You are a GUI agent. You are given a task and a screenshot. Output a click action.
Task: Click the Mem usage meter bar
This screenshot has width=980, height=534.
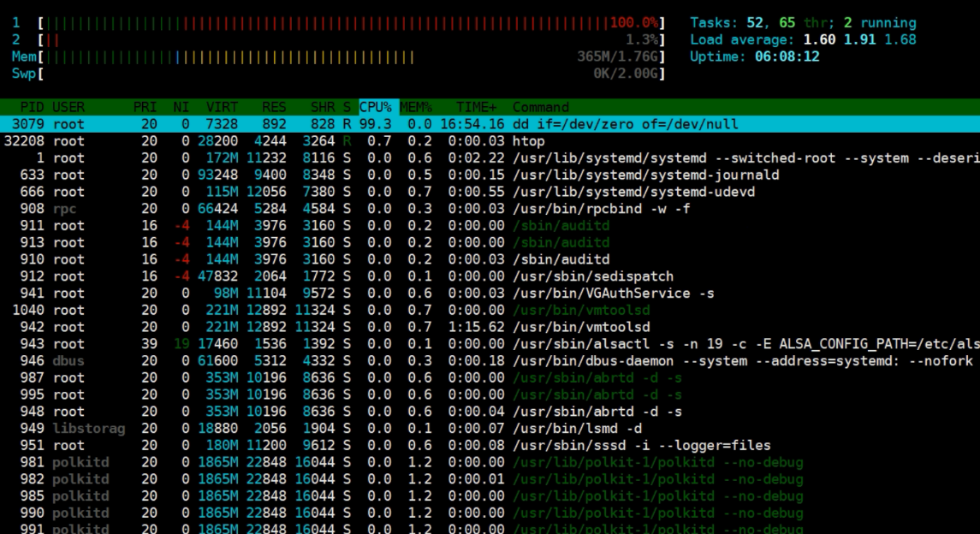(352, 56)
